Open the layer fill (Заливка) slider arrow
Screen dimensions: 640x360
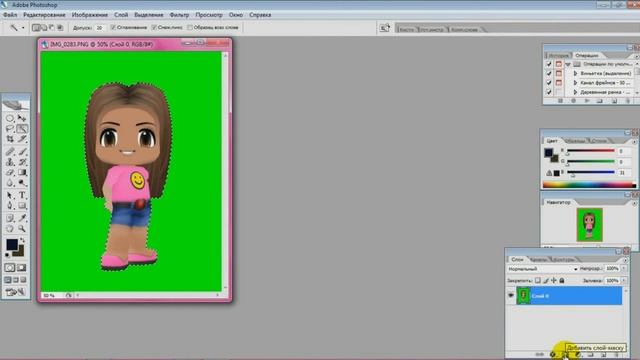pyautogui.click(x=624, y=280)
